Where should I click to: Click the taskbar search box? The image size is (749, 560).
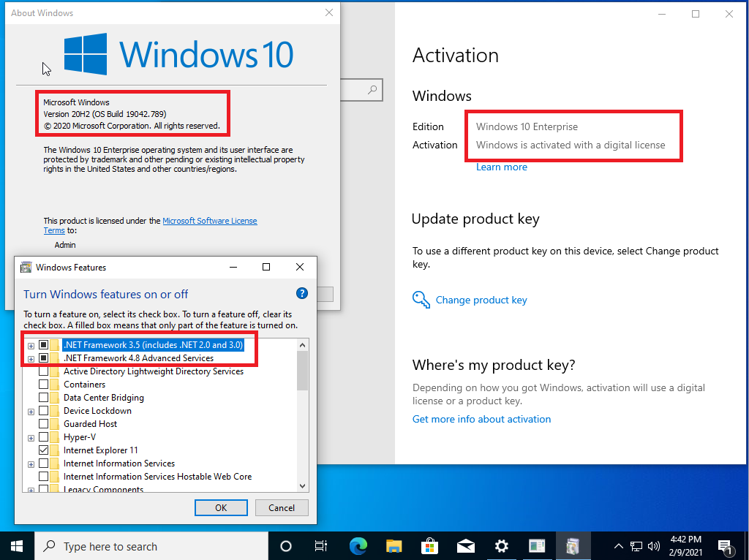tap(151, 546)
